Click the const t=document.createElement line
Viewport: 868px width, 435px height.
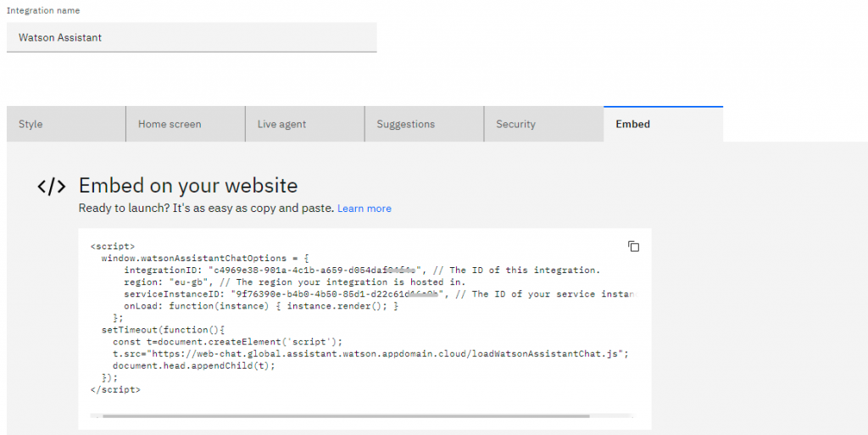coord(227,342)
